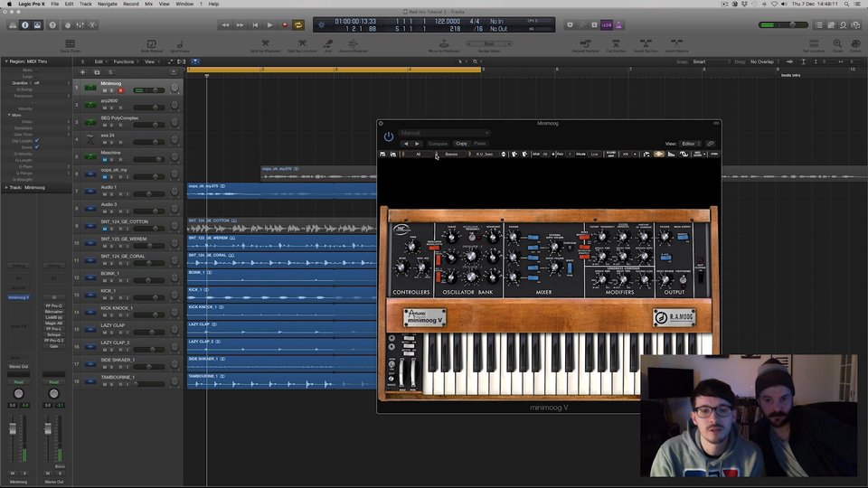Click the Spot Erase toolbar icon

pyautogui.click(x=180, y=43)
